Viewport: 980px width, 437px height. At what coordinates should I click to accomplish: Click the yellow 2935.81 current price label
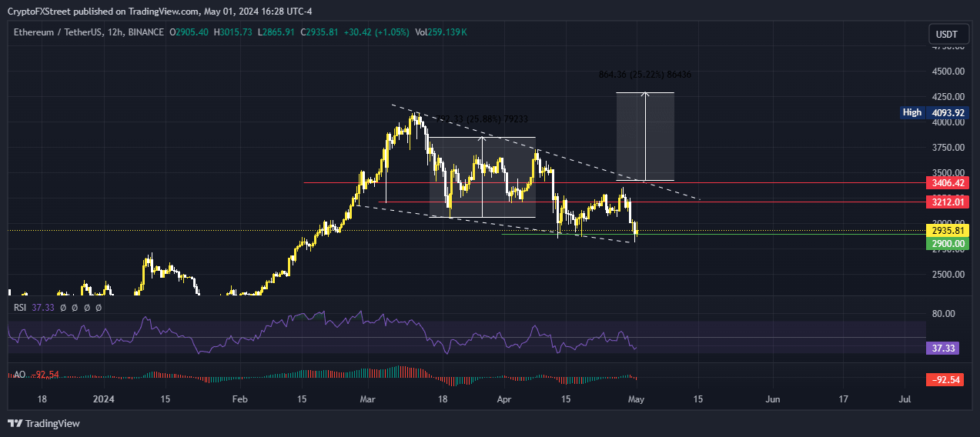pos(948,231)
